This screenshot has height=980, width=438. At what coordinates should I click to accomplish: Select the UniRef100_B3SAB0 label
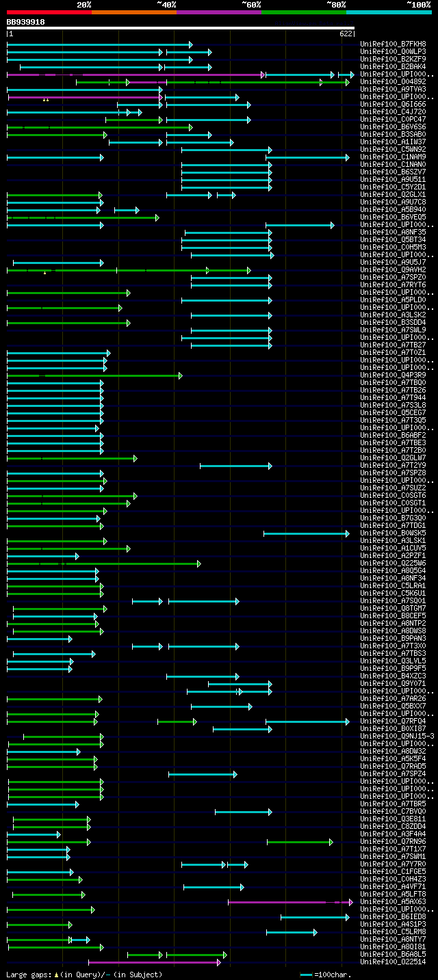pos(393,135)
